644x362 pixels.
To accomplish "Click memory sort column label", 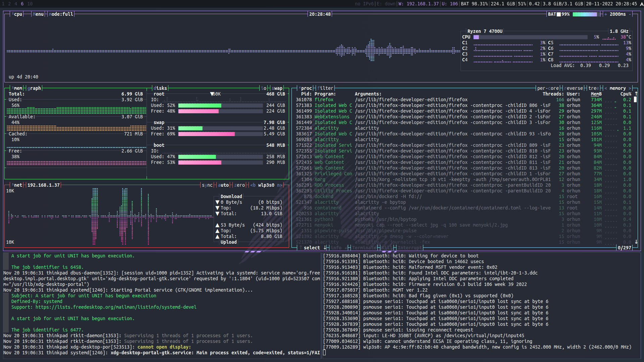I will pos(618,88).
